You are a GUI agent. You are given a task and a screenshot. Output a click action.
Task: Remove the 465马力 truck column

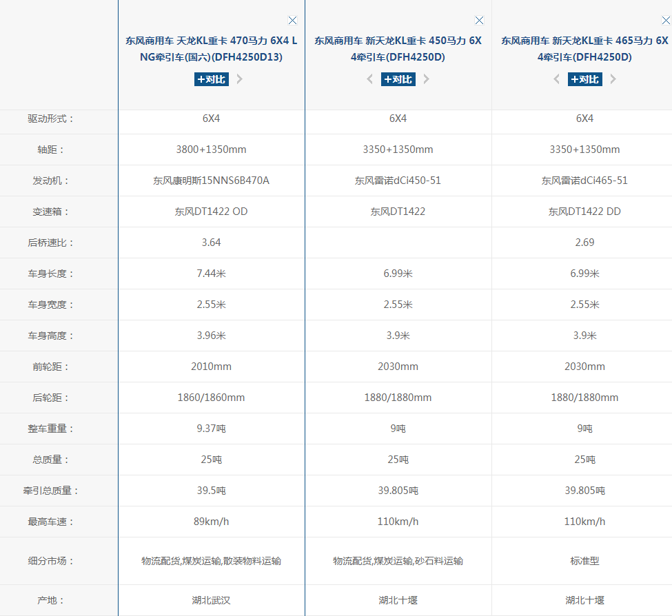point(666,20)
